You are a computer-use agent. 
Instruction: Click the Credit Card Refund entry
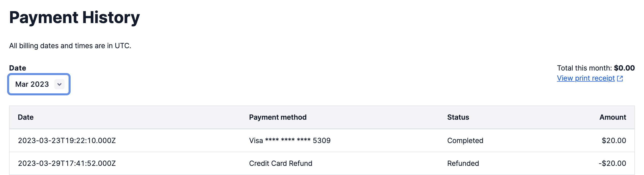(x=281, y=163)
